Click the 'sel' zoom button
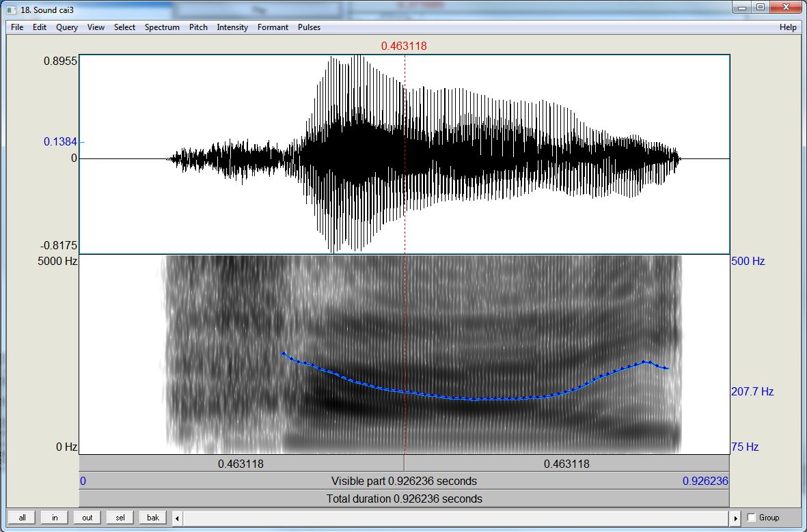 (120, 518)
